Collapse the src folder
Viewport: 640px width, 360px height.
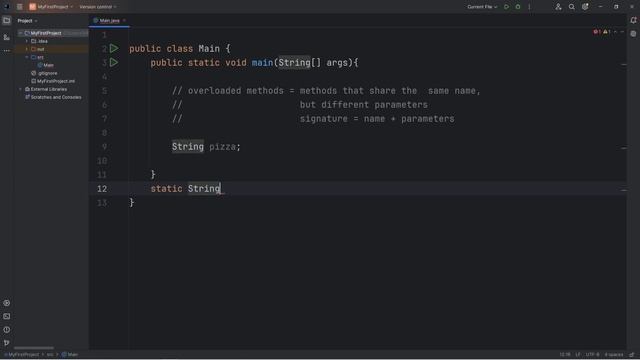coord(27,57)
